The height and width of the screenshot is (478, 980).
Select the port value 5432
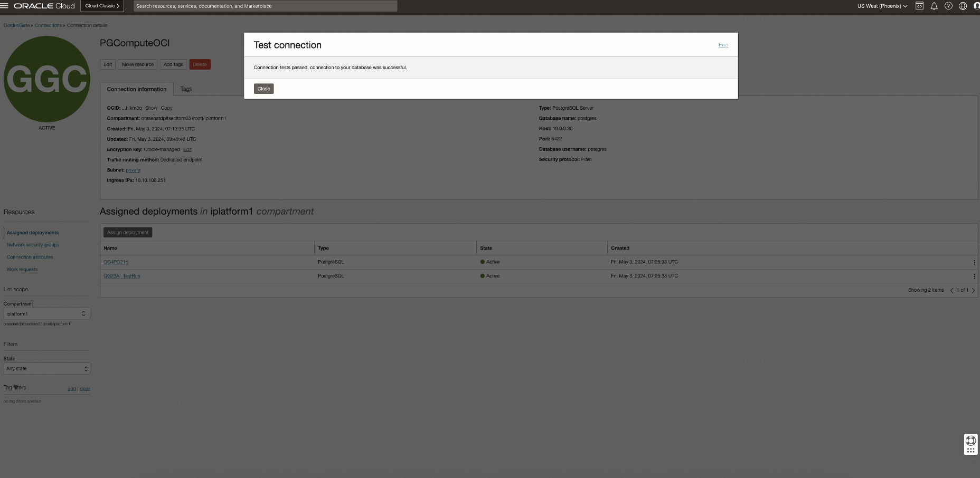(557, 139)
